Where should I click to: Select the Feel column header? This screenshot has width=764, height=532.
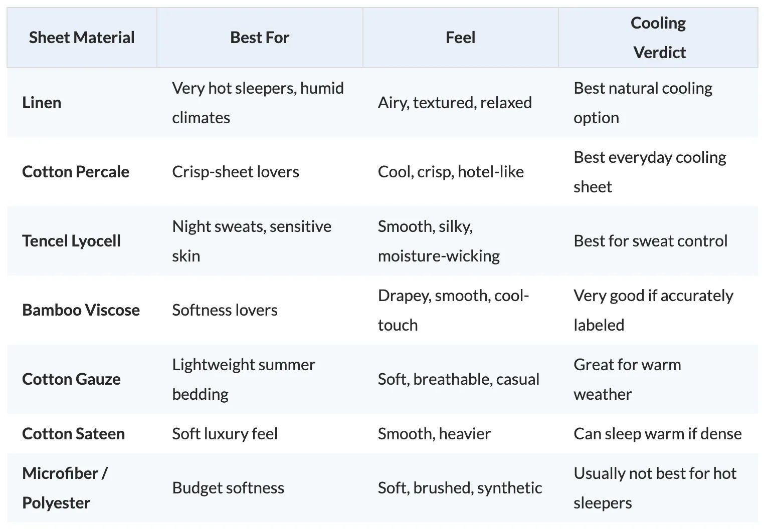[460, 38]
